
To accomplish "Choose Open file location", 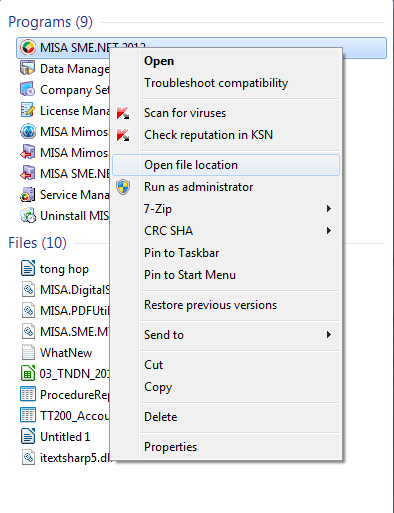I will (x=226, y=165).
